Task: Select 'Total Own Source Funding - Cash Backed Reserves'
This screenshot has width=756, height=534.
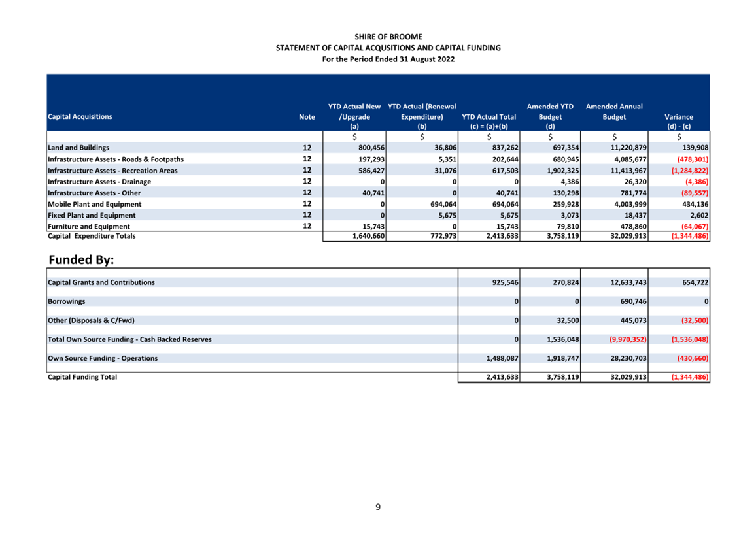Action: 129,340
